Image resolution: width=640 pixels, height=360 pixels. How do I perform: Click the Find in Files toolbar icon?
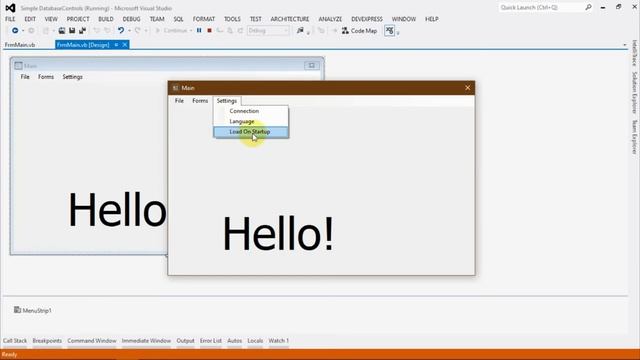click(x=300, y=31)
